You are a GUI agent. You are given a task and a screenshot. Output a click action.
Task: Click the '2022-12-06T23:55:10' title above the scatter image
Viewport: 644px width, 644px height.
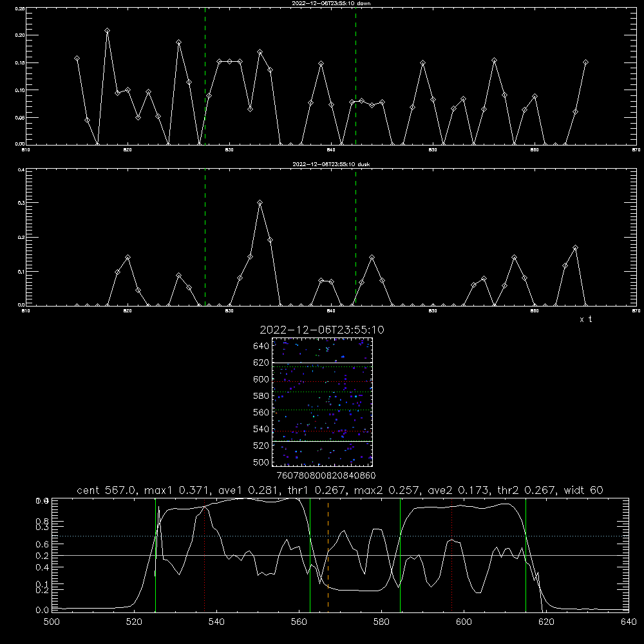322,330
